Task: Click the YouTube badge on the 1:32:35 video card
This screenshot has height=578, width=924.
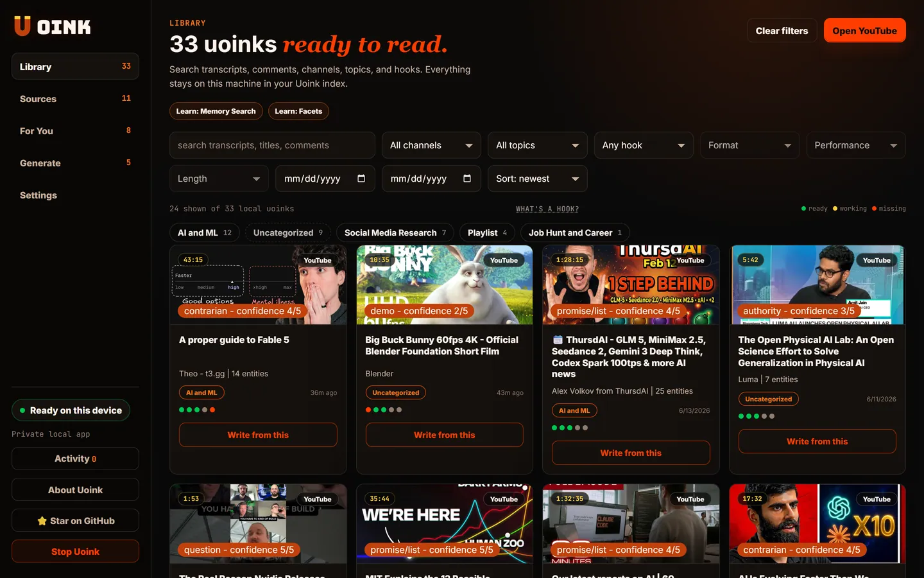Action: pos(690,499)
